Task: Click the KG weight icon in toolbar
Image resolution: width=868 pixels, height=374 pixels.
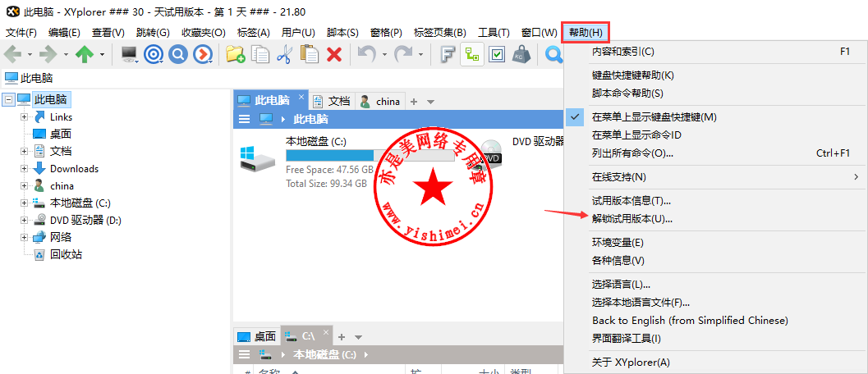Action: (x=521, y=54)
